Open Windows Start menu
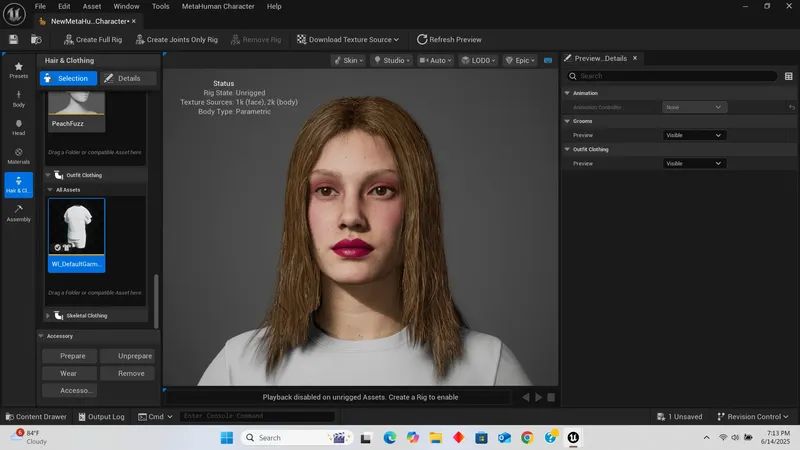The image size is (800, 450). [227, 438]
